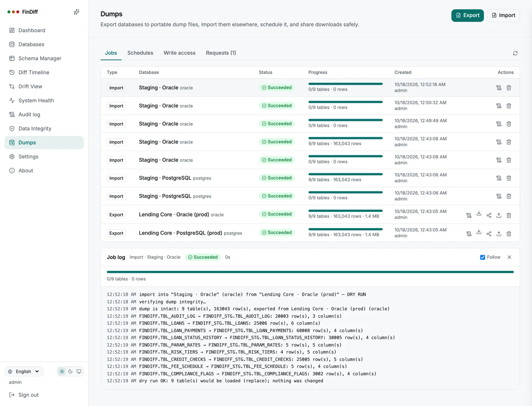Switch to the Schedules tab
Screen dimensions: 532x406
pos(140,53)
